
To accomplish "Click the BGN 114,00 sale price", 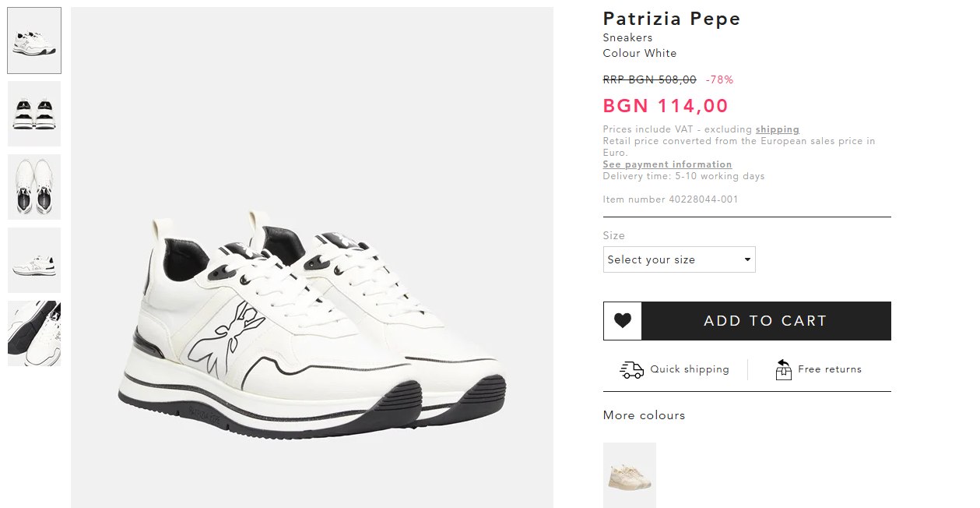I will (666, 106).
